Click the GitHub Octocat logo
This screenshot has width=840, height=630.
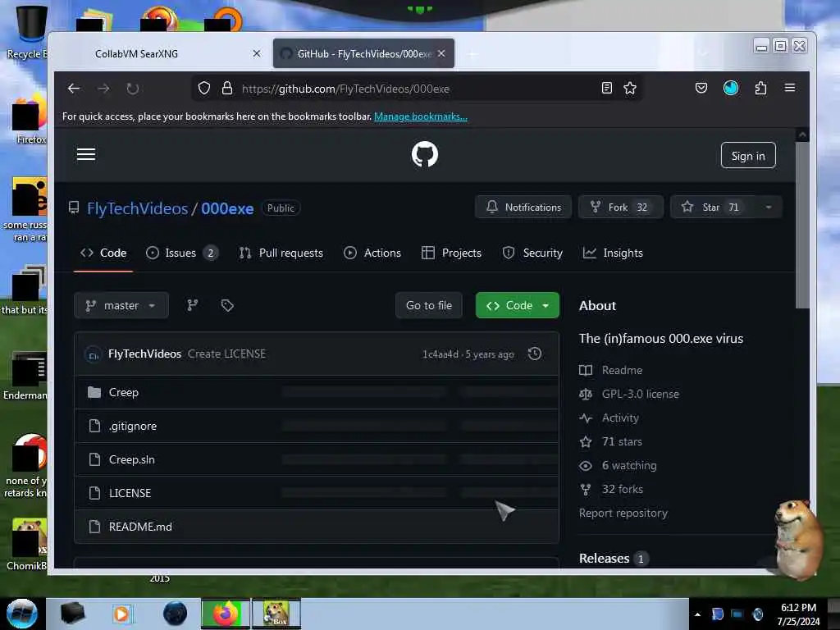click(x=425, y=154)
